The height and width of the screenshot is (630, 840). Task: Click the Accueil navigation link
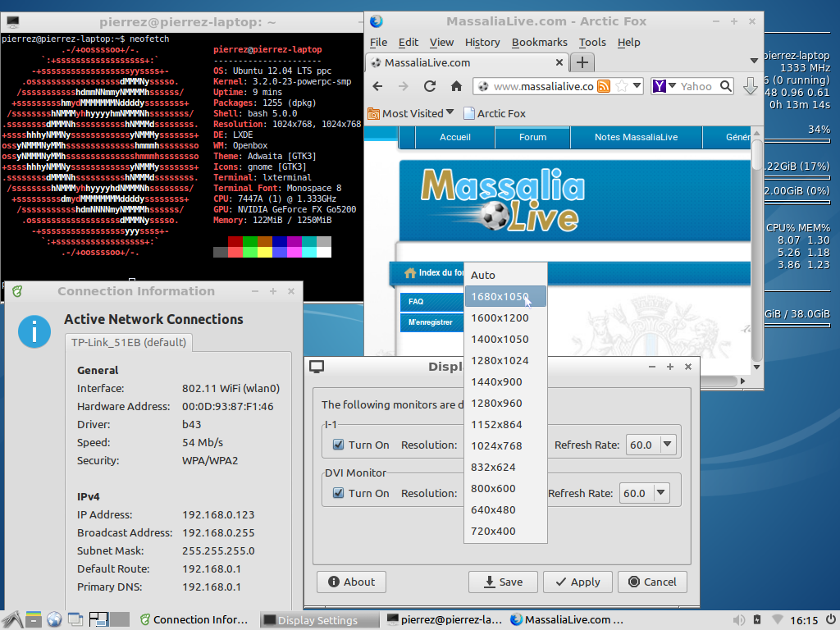(454, 137)
